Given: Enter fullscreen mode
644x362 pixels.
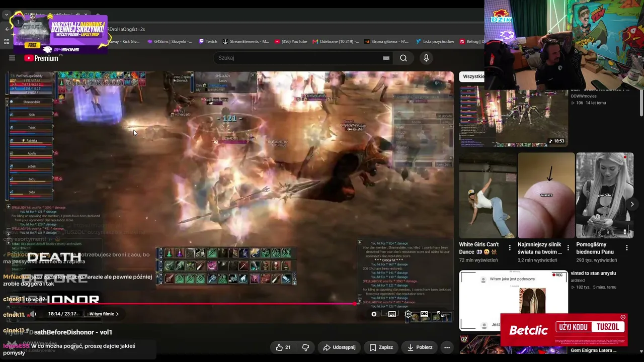Looking at the screenshot, I should [440, 314].
